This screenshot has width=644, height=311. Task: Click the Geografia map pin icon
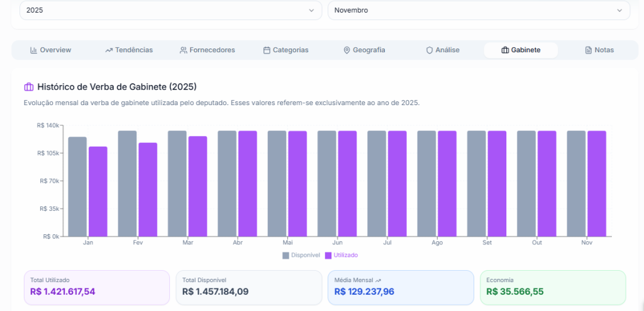point(347,50)
